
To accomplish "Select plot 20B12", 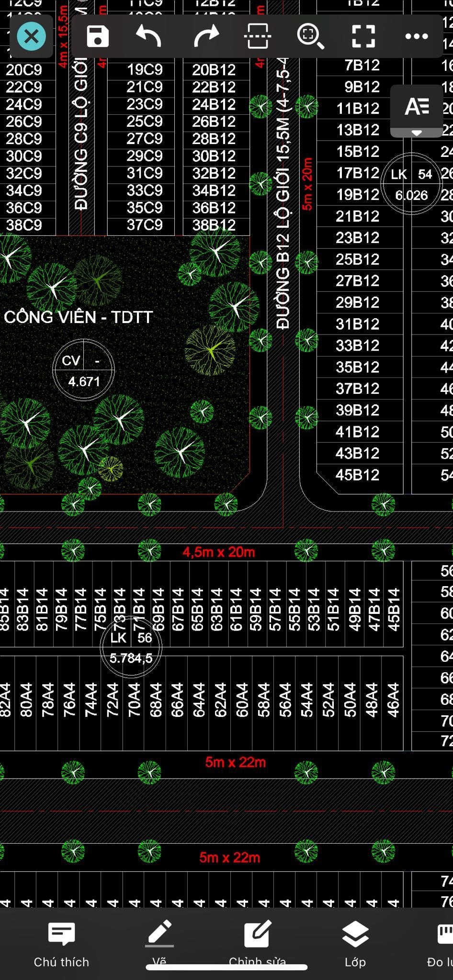I will tap(214, 70).
